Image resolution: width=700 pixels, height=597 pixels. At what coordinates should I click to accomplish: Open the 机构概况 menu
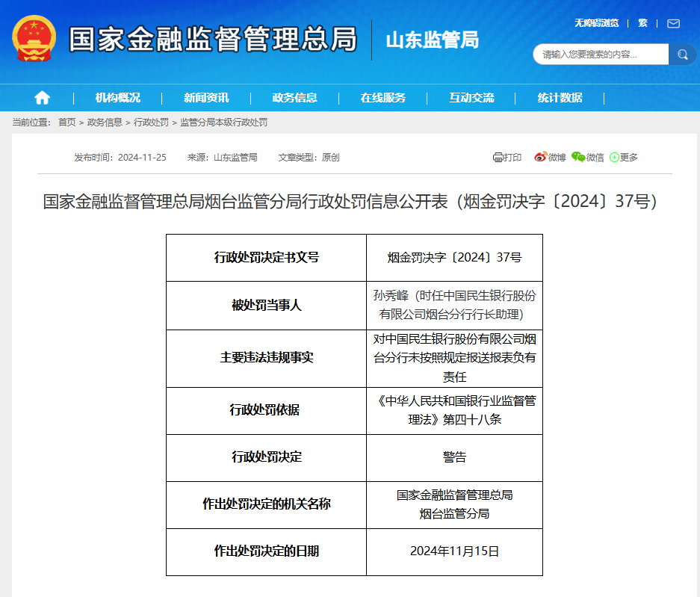point(118,97)
